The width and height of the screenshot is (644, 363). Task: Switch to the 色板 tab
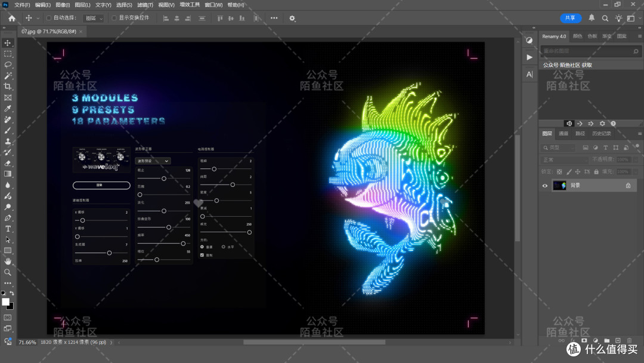click(592, 36)
